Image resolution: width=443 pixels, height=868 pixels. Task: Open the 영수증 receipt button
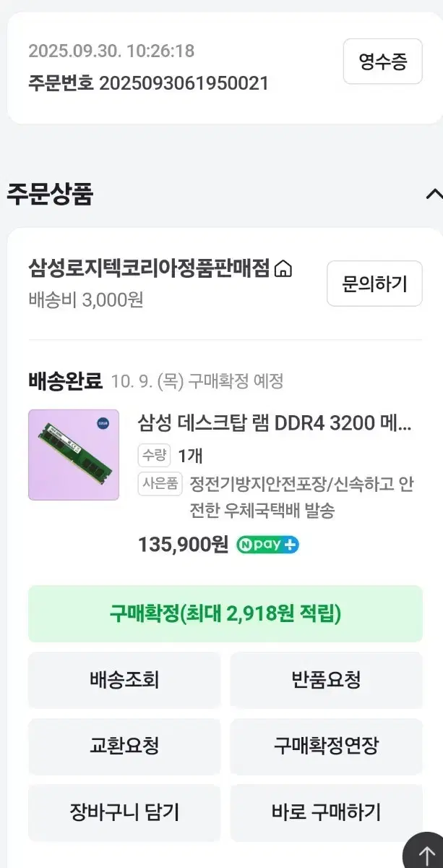click(382, 62)
